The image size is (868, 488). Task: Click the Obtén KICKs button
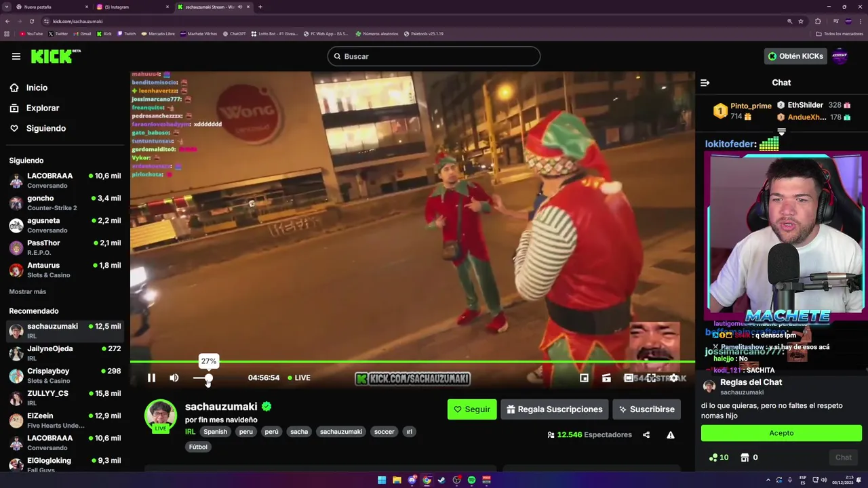pyautogui.click(x=796, y=56)
